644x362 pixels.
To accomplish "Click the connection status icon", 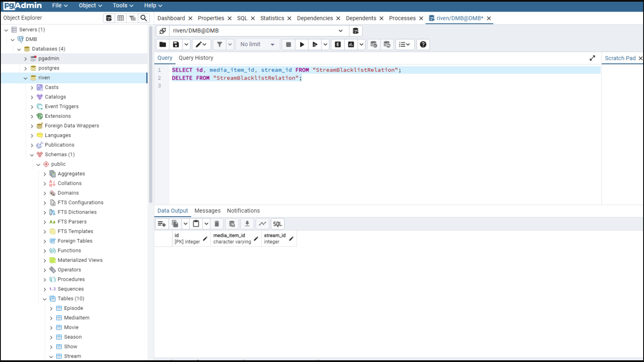I will click(x=162, y=31).
